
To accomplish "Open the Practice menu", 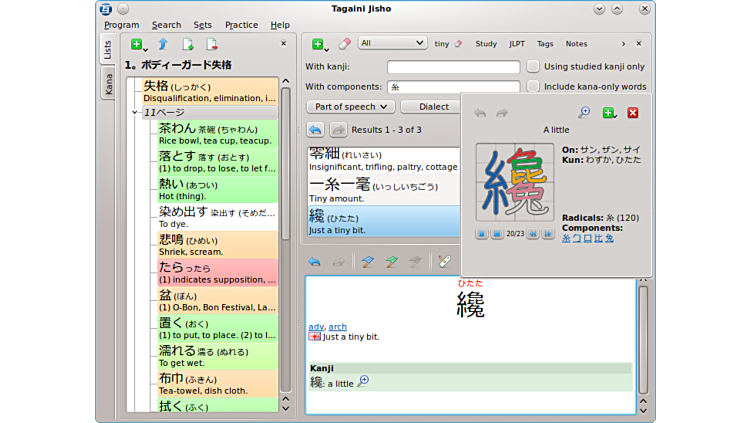I will tap(241, 25).
